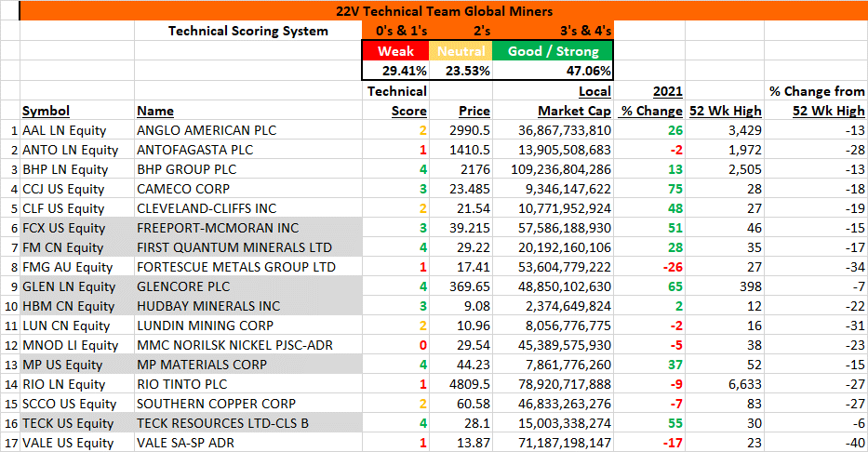868x452 pixels.
Task: Click the Technical Scoring System label
Action: [x=248, y=31]
